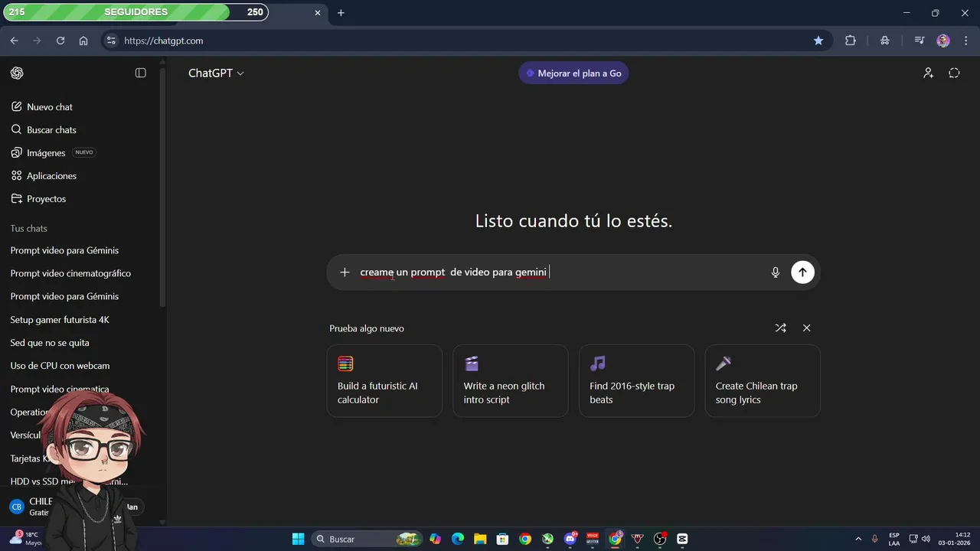
Task: Open the Chrome three-dot menu
Action: (x=965, y=41)
